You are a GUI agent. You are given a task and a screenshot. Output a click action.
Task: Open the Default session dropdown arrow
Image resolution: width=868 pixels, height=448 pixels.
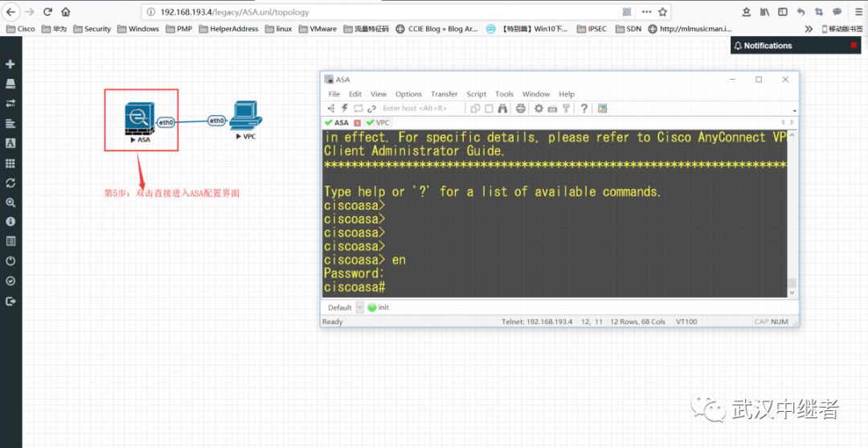360,307
